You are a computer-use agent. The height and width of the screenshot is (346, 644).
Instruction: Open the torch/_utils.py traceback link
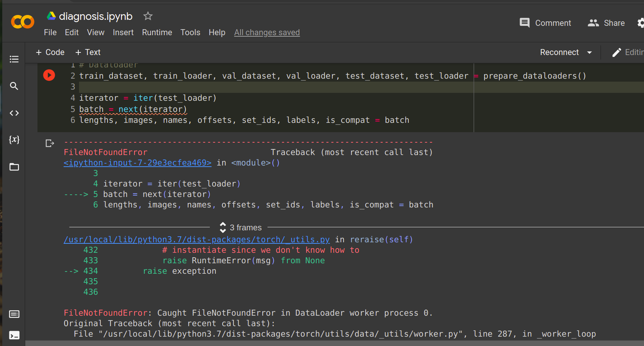196,239
